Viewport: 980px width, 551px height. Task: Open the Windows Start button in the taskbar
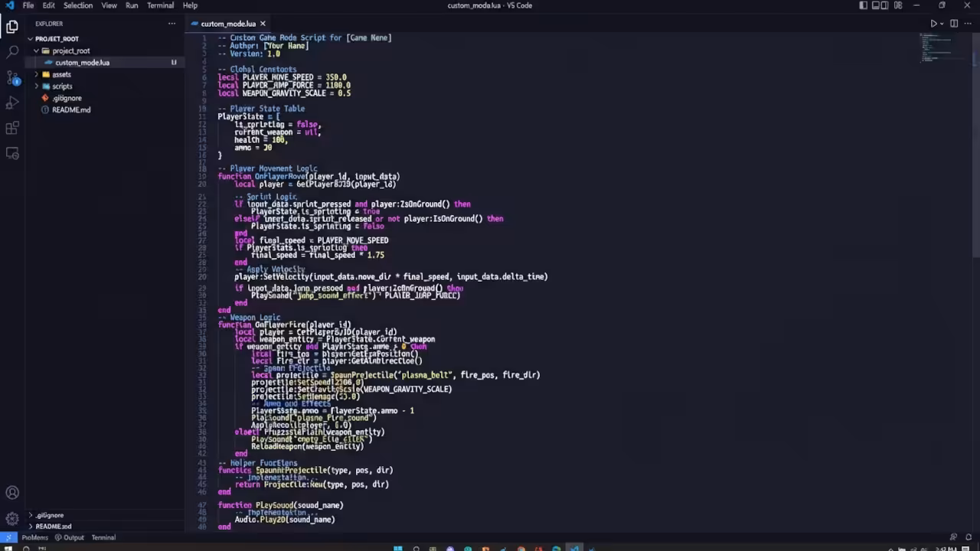[397, 548]
